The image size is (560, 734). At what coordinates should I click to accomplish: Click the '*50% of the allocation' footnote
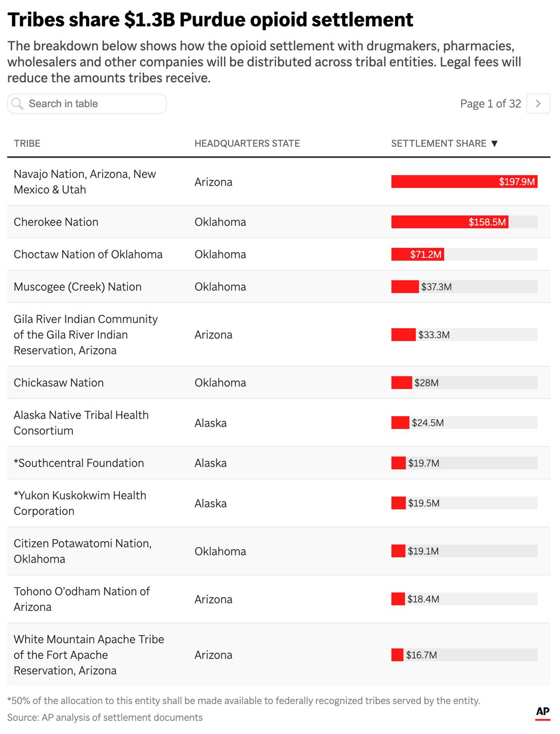pyautogui.click(x=244, y=700)
